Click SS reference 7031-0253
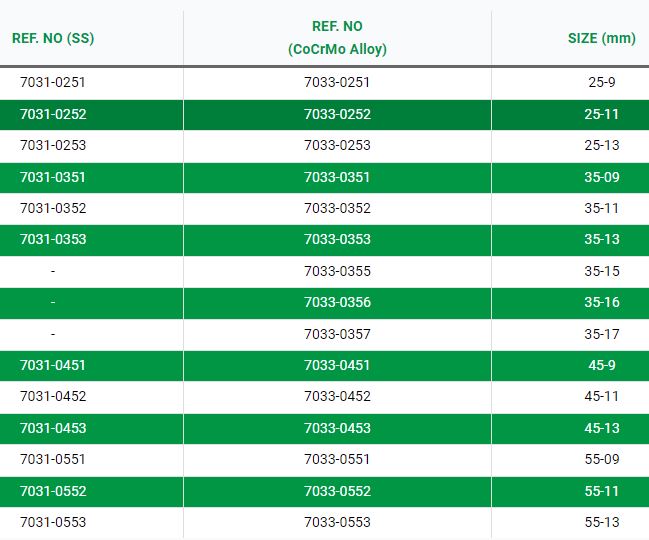649x540 pixels. click(x=53, y=146)
